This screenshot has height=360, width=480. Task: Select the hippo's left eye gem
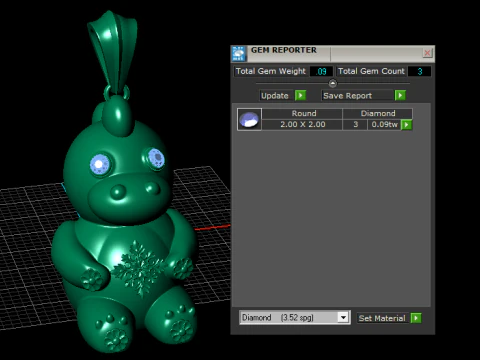click(x=99, y=164)
